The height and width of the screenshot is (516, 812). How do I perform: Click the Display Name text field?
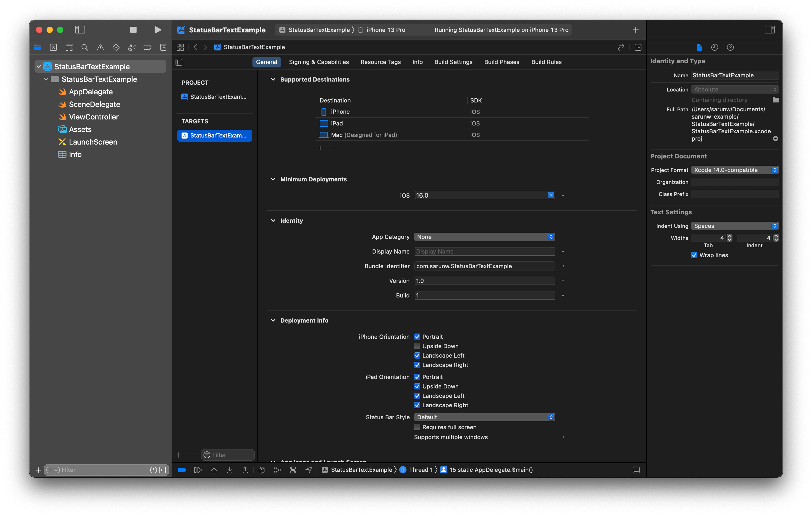click(x=484, y=251)
